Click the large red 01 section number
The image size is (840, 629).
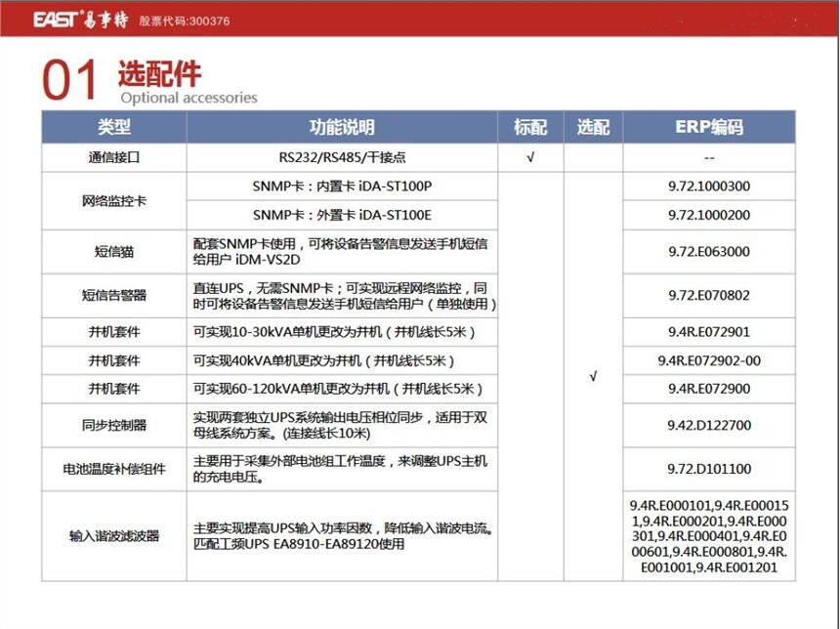[x=69, y=80]
